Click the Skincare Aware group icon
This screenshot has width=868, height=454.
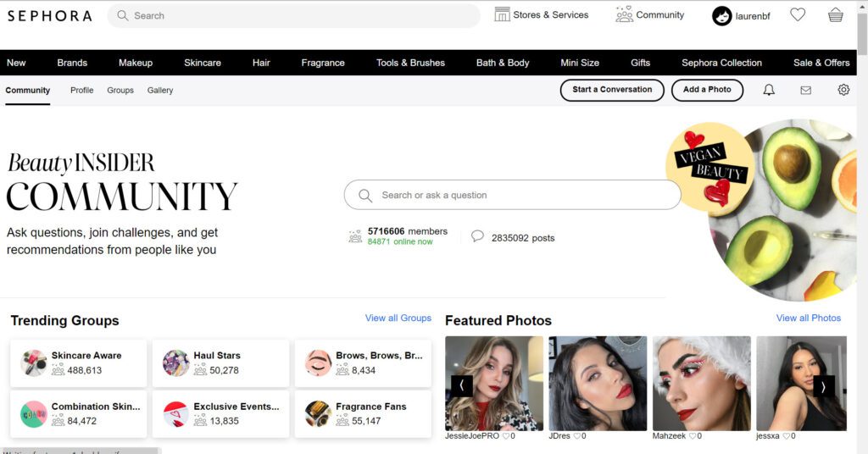pyautogui.click(x=34, y=363)
